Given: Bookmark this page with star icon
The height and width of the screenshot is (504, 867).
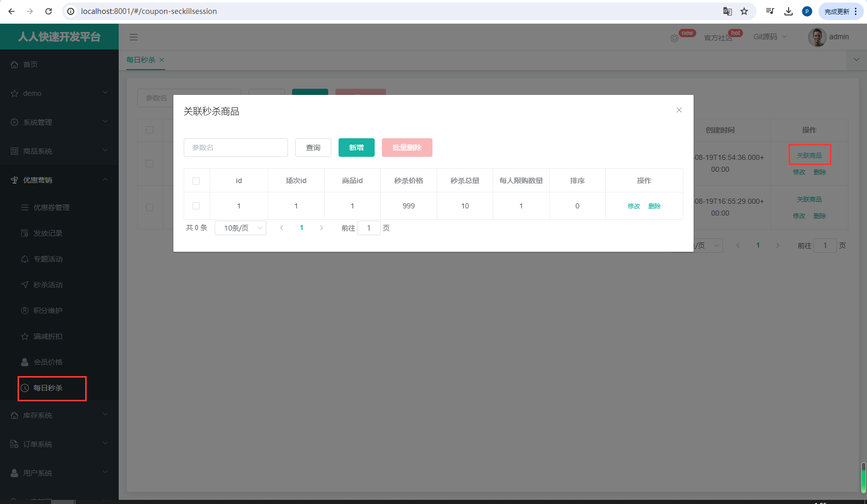Looking at the screenshot, I should (744, 11).
